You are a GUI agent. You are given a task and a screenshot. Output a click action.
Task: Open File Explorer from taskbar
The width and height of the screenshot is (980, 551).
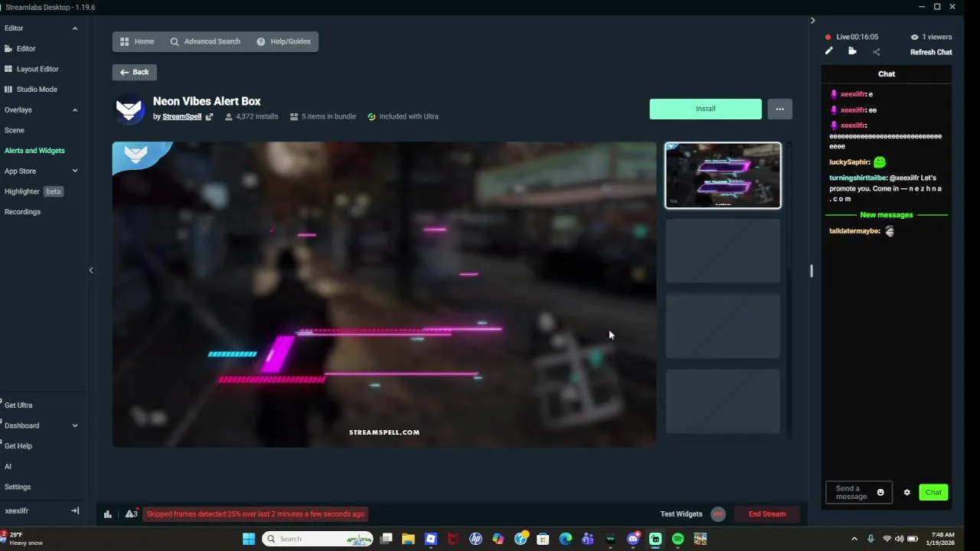(x=408, y=539)
